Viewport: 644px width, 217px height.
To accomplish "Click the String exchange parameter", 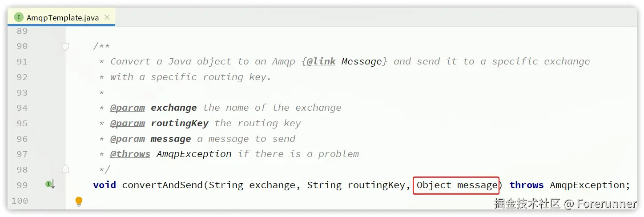I will pos(252,185).
